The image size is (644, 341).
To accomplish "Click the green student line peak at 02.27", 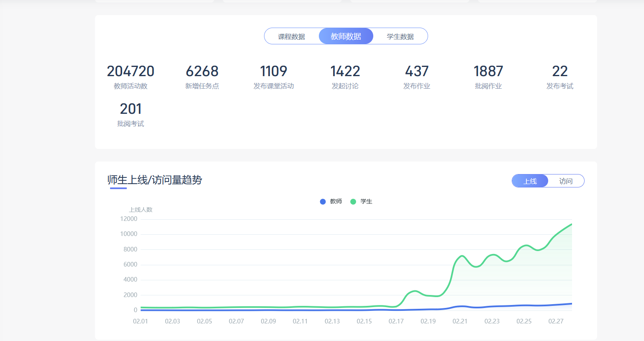I will (556, 234).
